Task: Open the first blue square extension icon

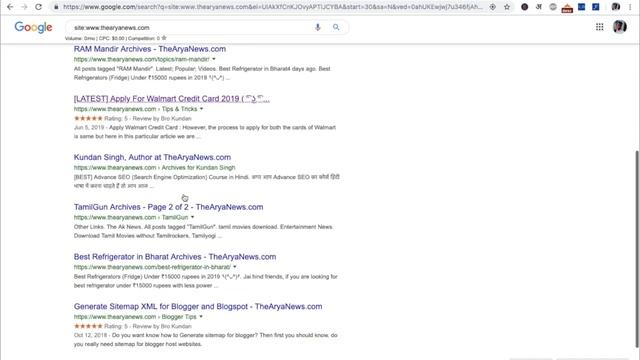Action: [582, 7]
